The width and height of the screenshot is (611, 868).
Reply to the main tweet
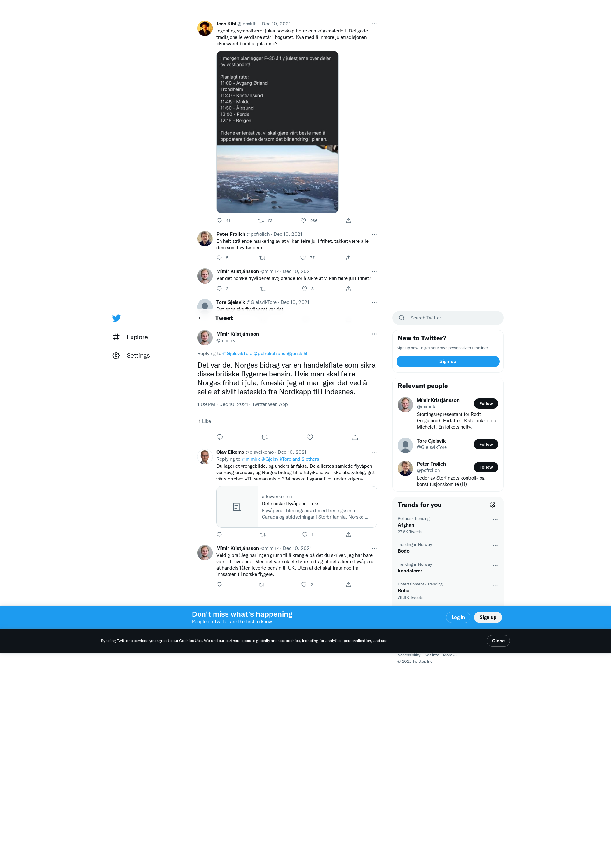click(x=220, y=437)
